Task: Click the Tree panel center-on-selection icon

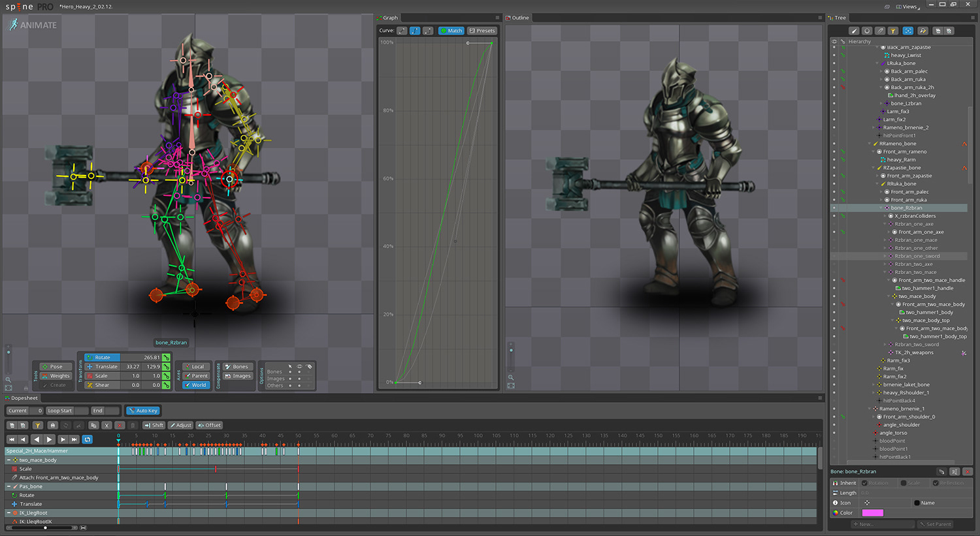Action: coord(907,31)
